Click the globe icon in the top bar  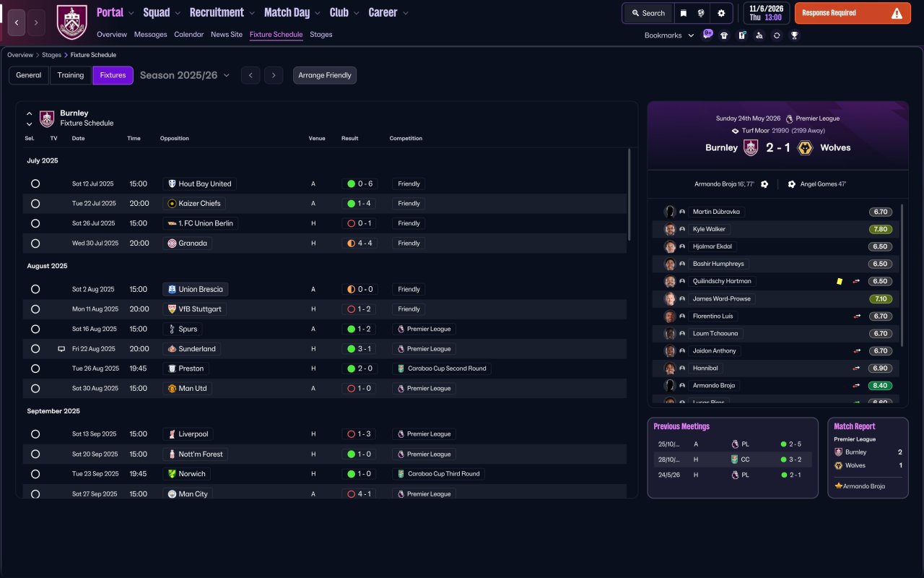[x=701, y=13]
